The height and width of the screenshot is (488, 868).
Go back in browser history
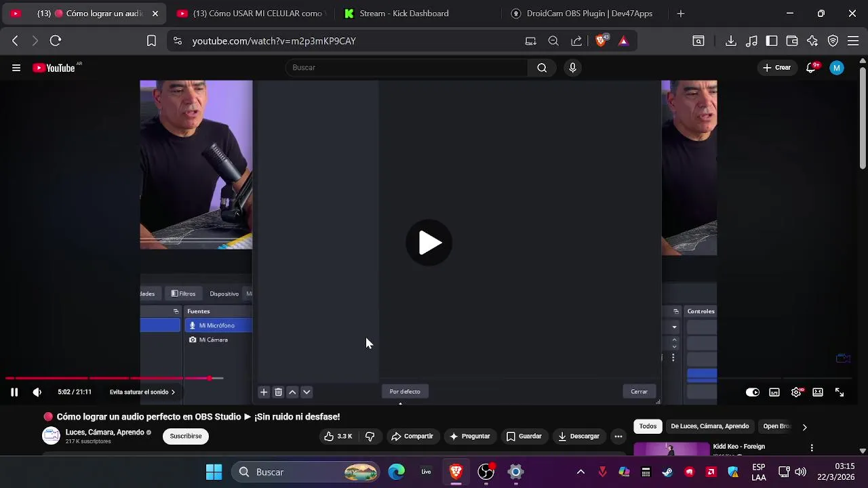pos(15,41)
